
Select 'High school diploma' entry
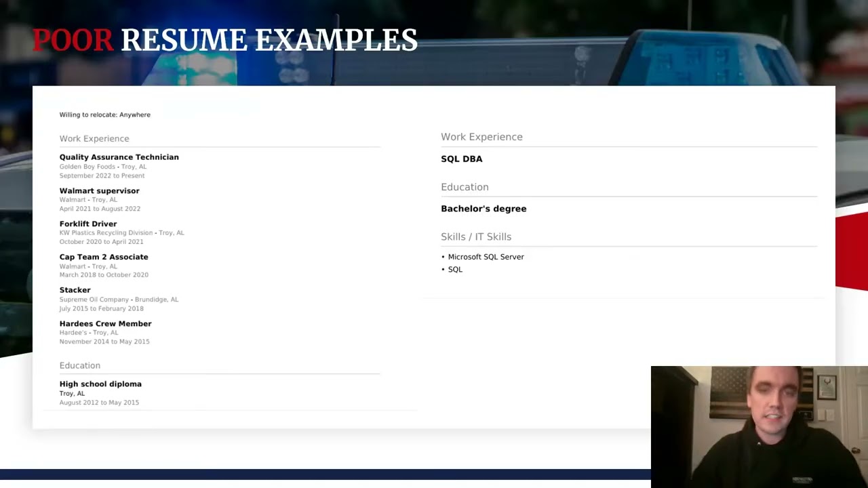coord(100,384)
